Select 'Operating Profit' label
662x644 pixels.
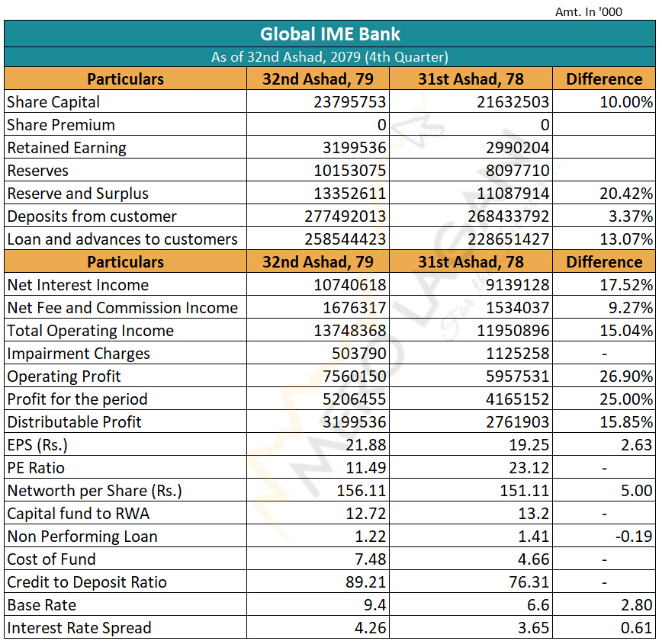(64, 376)
